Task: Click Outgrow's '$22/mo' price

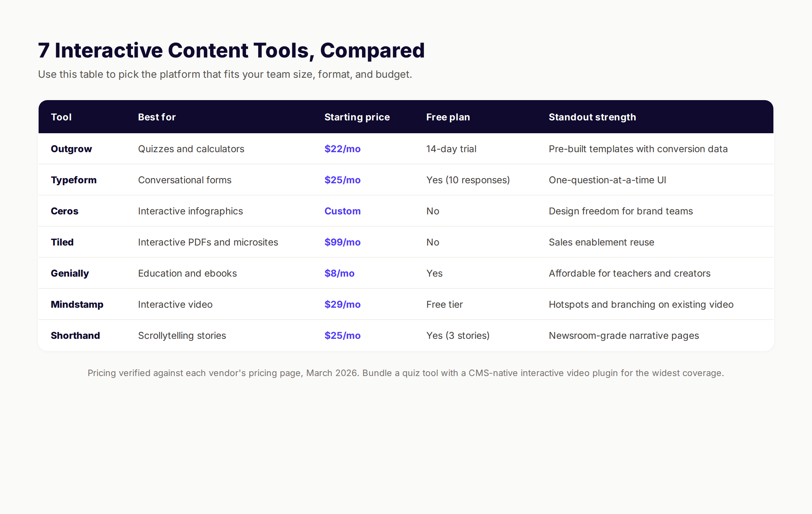Action: click(342, 149)
